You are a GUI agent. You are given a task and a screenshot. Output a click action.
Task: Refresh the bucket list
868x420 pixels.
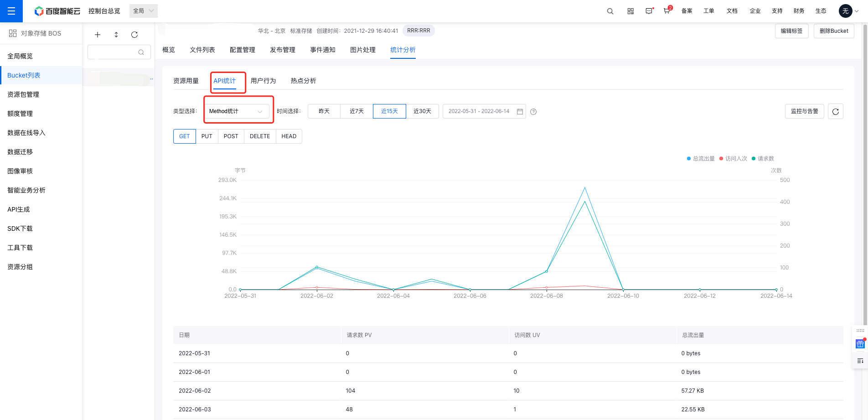point(134,35)
